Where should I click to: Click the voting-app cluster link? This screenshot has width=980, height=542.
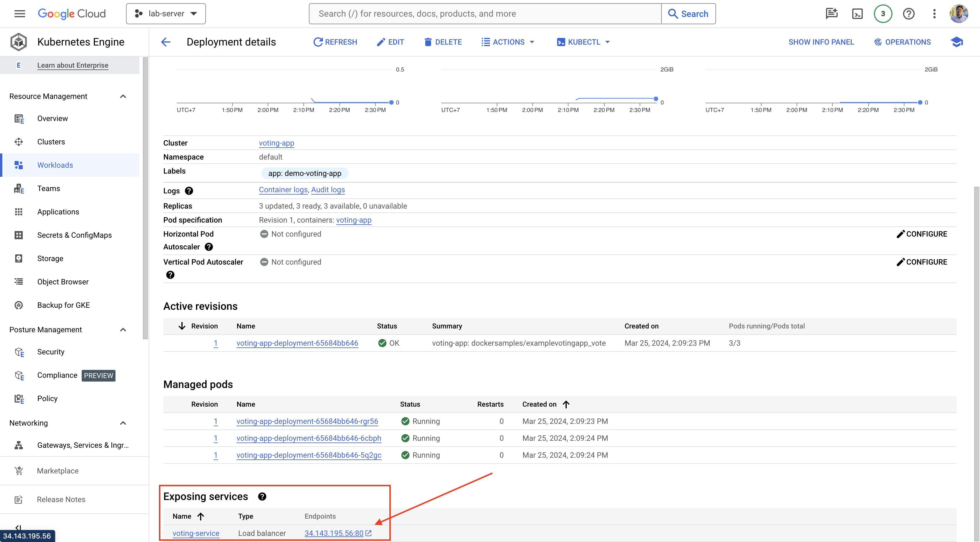276,142
